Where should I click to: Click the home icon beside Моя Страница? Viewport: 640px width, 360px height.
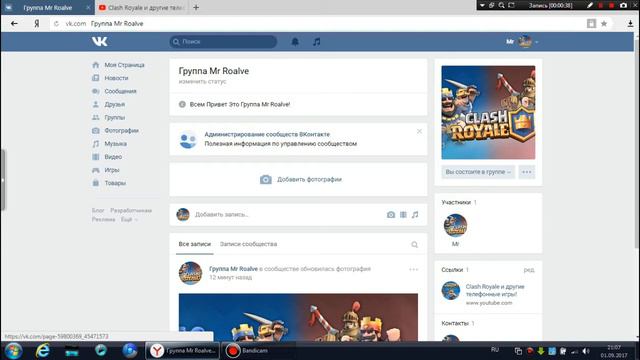(96, 65)
